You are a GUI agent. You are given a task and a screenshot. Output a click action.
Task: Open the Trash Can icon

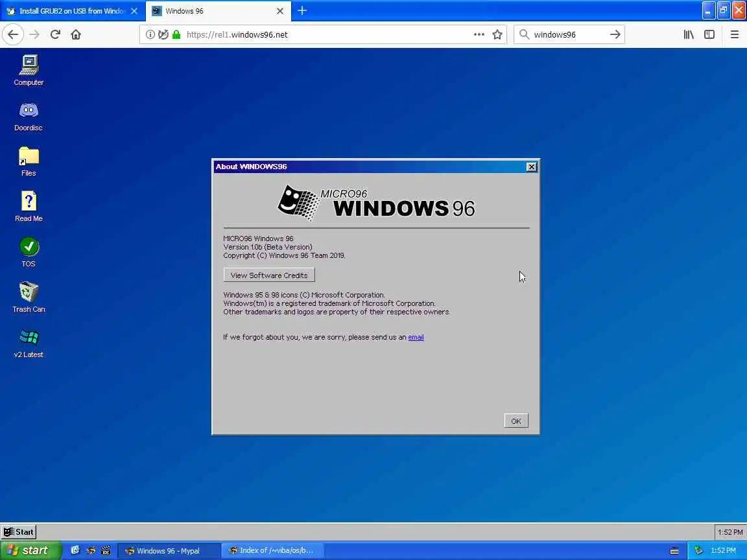[x=29, y=297]
